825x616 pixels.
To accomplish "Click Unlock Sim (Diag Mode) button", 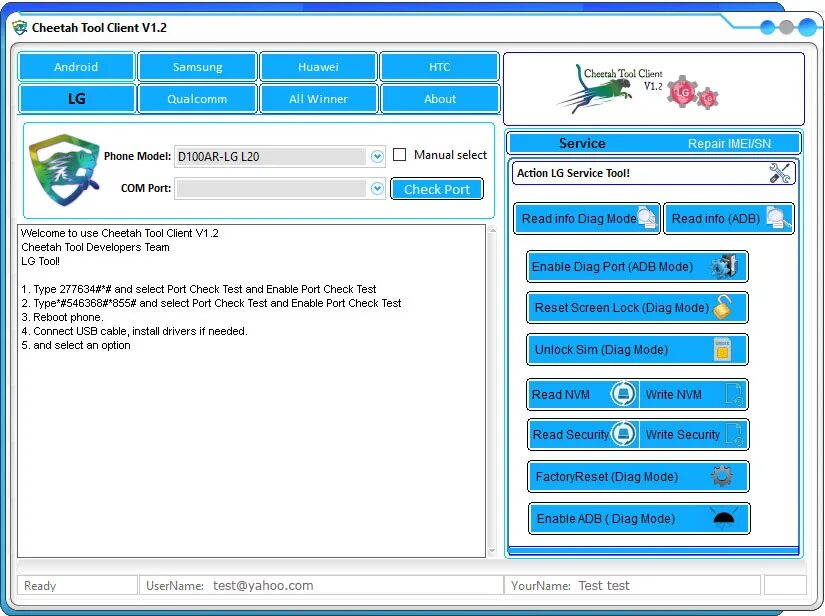I will click(637, 350).
